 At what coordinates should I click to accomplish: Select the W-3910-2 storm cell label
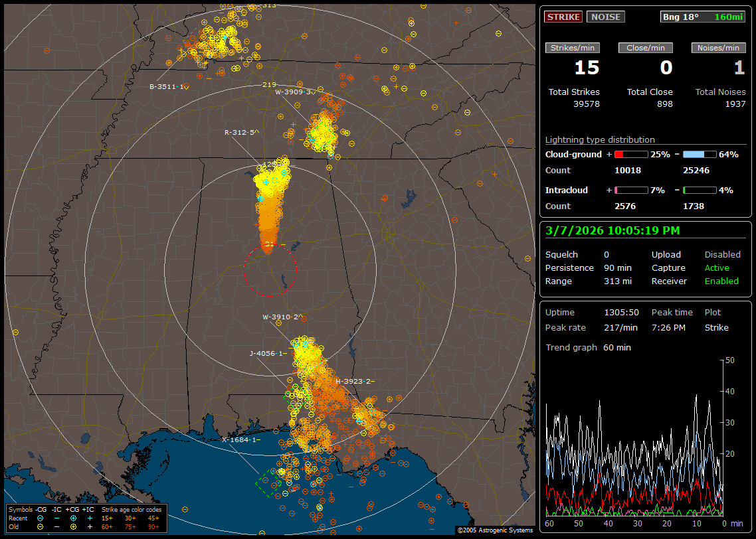pyautogui.click(x=282, y=317)
